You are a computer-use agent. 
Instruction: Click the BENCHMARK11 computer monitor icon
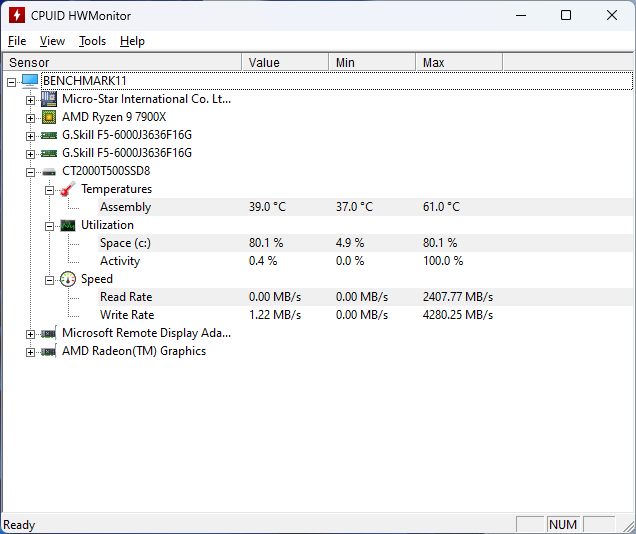pyautogui.click(x=30, y=81)
